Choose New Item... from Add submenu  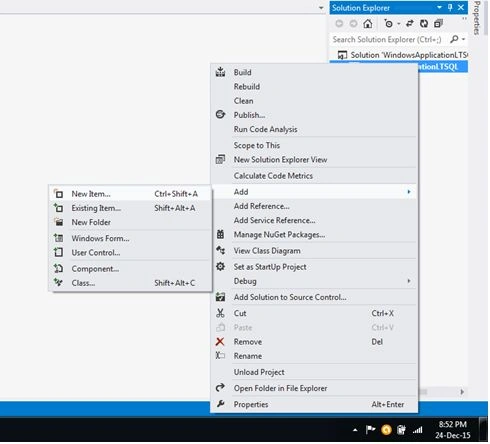point(130,194)
